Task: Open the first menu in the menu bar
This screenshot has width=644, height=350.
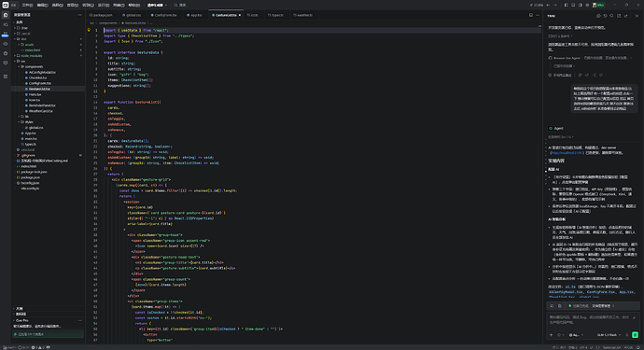Action: coord(27,5)
